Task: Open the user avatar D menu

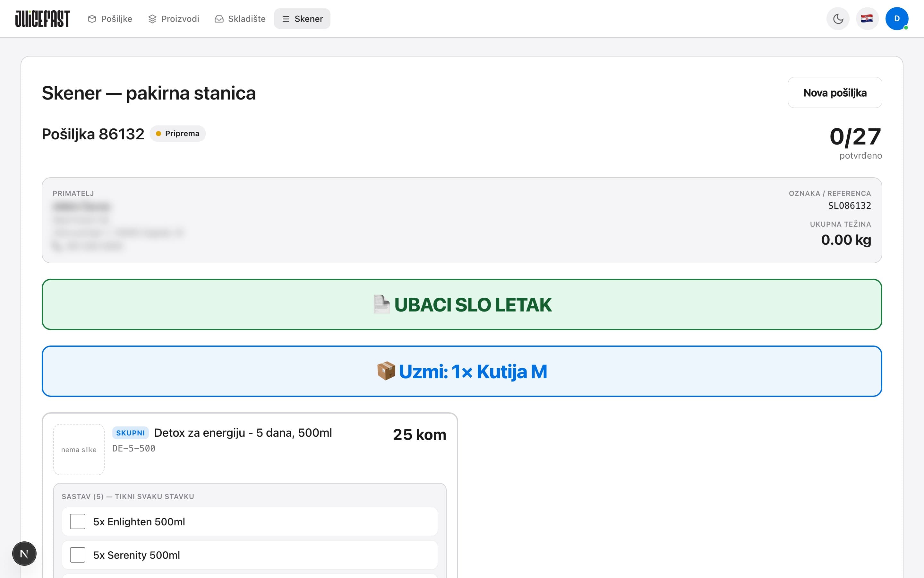Action: (x=896, y=19)
